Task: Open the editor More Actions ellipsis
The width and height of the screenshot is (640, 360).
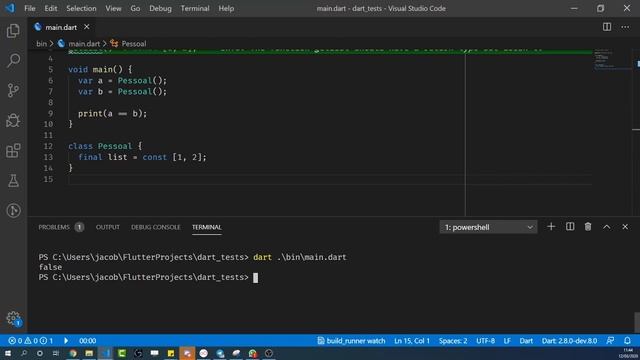Action: tap(625, 27)
